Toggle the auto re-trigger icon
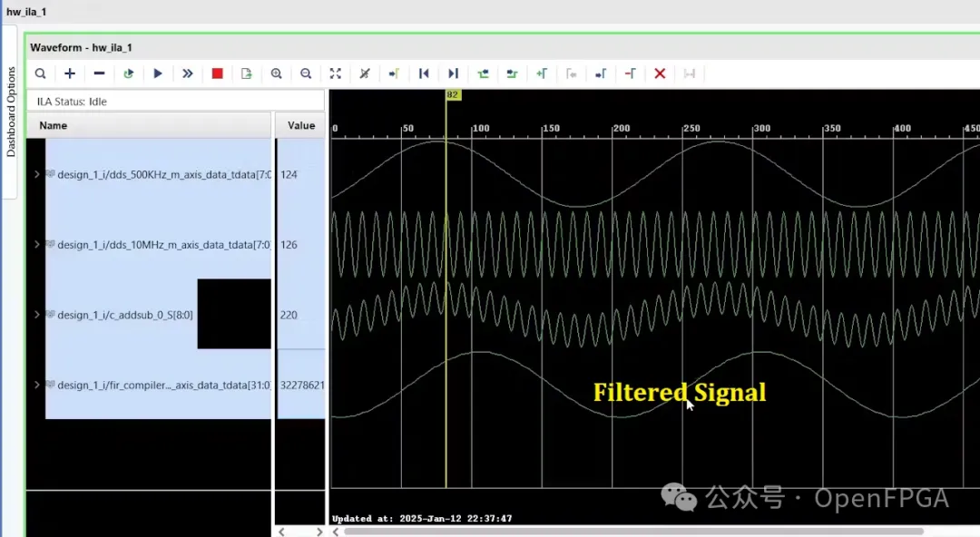The image size is (980, 537). coord(128,73)
